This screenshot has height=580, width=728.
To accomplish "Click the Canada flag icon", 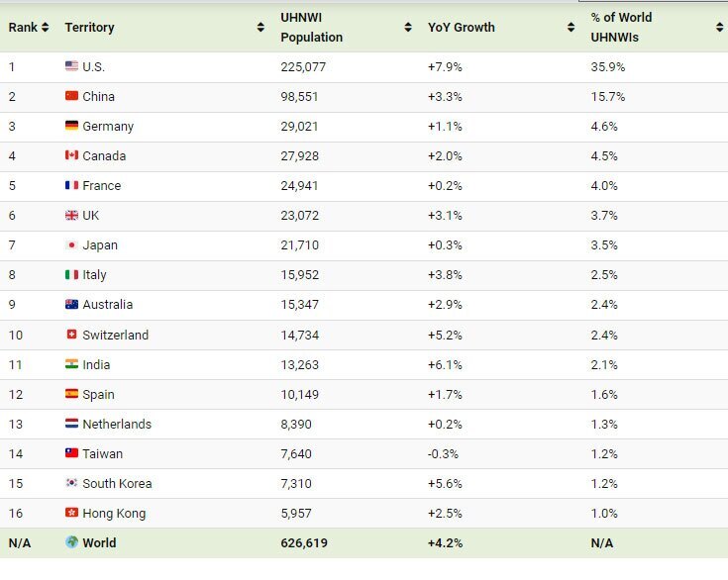I will [x=71, y=155].
